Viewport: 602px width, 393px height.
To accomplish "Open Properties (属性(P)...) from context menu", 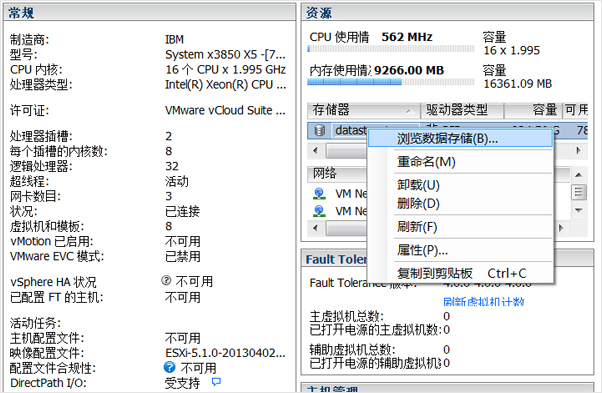I will tap(422, 250).
